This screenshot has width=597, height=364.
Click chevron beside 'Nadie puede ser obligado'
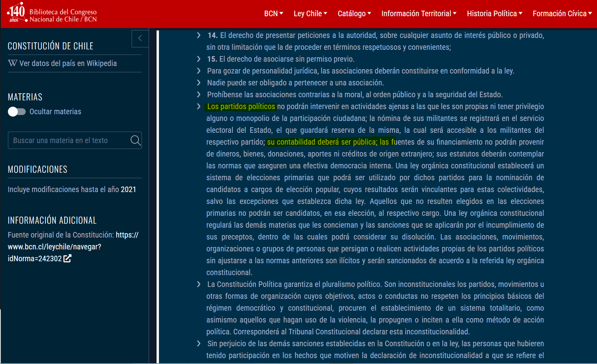pos(198,83)
